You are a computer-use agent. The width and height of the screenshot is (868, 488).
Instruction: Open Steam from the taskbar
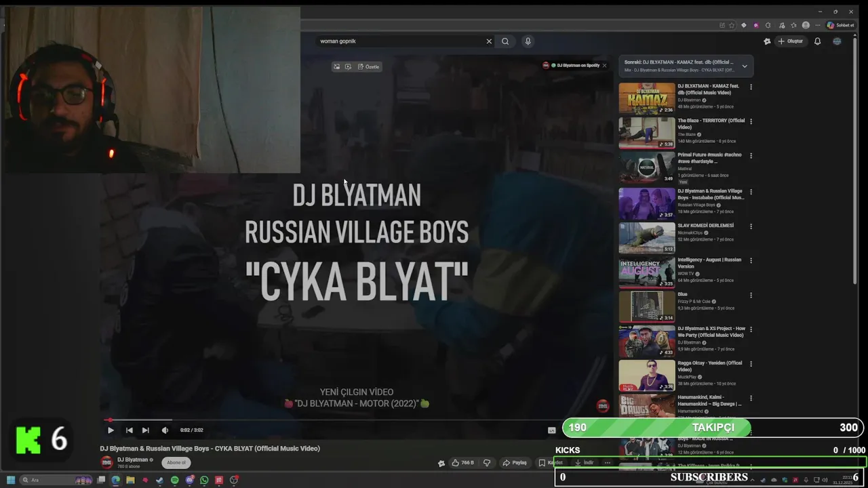click(159, 480)
